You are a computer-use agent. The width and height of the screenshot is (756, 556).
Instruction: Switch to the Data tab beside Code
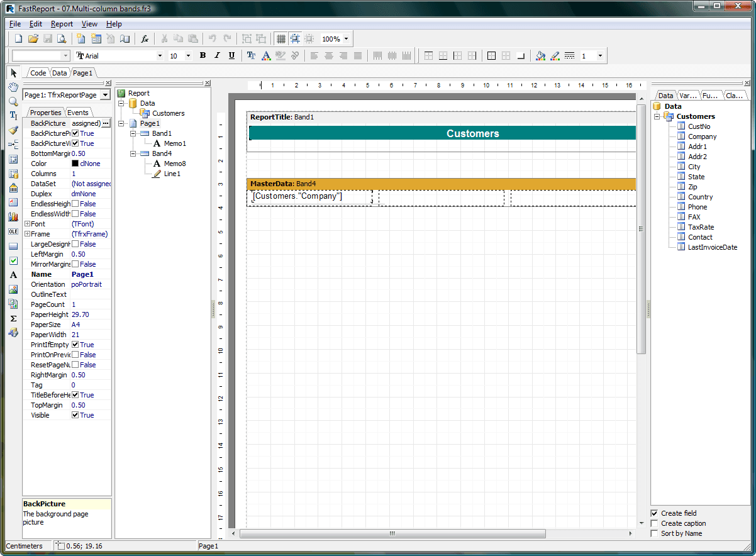[59, 73]
